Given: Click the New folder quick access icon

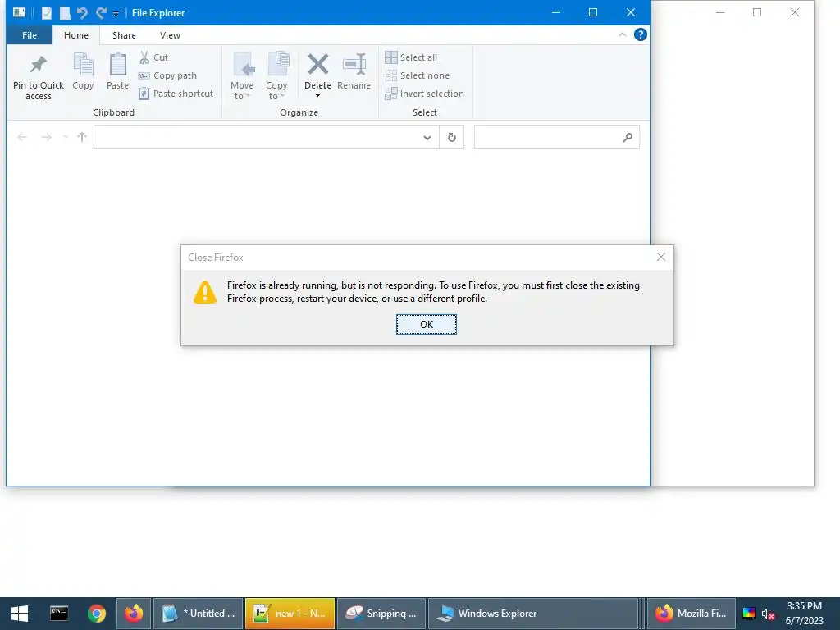Looking at the screenshot, I should [x=65, y=13].
